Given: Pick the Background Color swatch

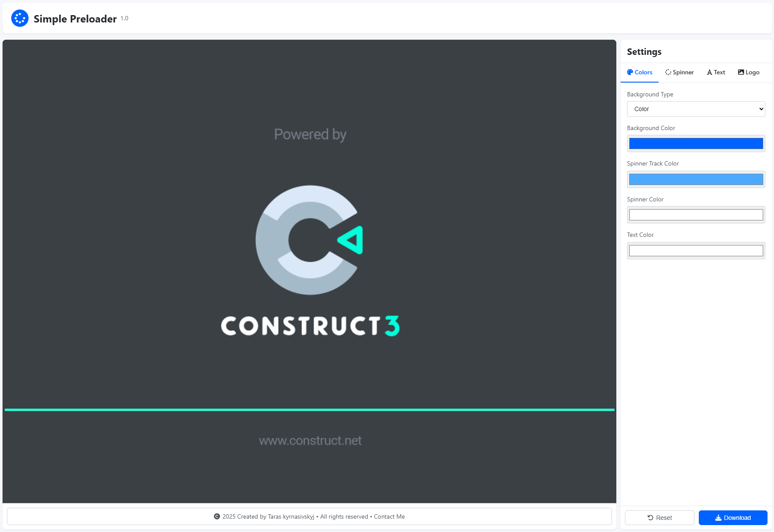Looking at the screenshot, I should point(696,143).
